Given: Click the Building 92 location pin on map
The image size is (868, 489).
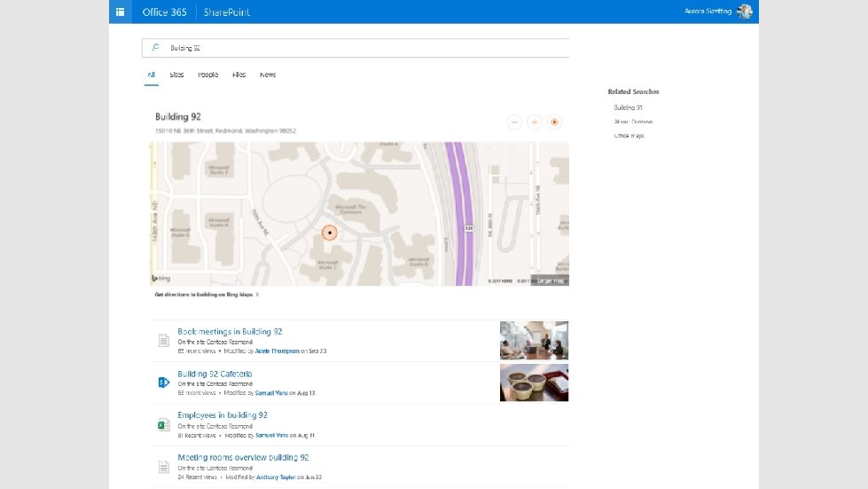Looking at the screenshot, I should [329, 233].
